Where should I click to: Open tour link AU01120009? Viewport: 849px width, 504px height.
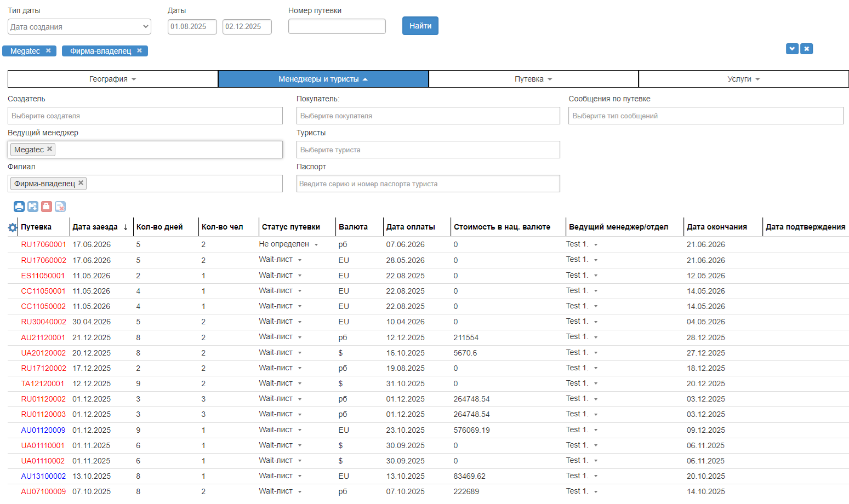43,430
